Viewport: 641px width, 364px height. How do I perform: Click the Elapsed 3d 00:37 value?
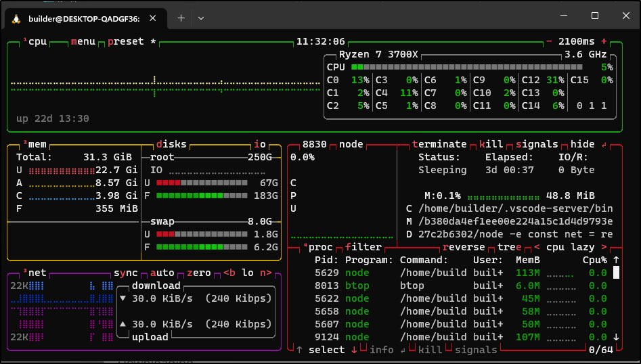coord(510,170)
